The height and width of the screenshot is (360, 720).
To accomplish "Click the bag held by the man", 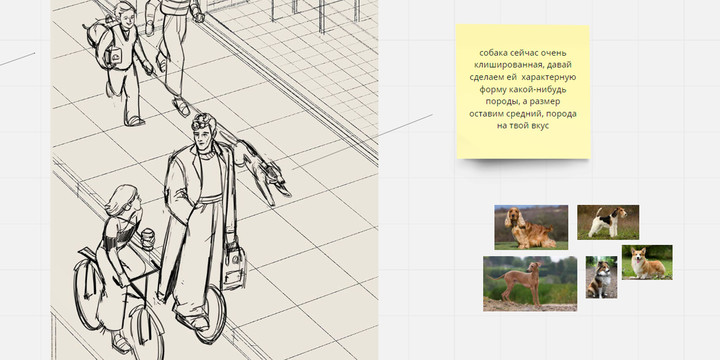I will click(234, 267).
